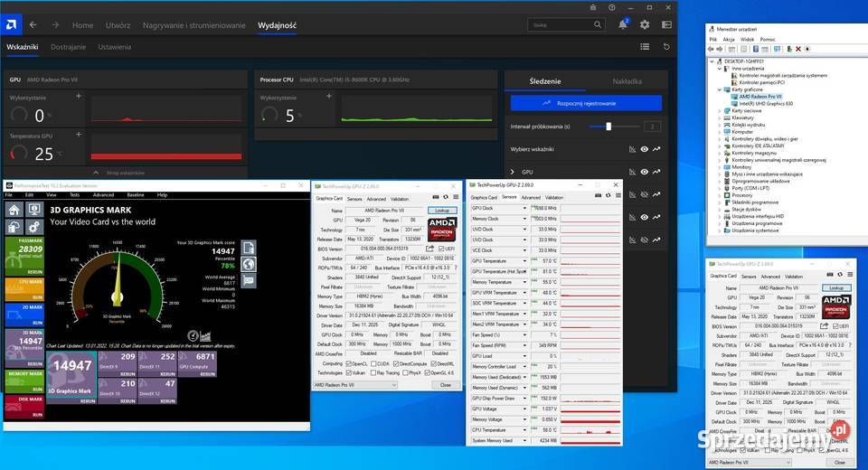Select gauge chart view icon in PerformanceTest
Image resolution: width=868 pixels, height=470 pixels.
coord(193,335)
